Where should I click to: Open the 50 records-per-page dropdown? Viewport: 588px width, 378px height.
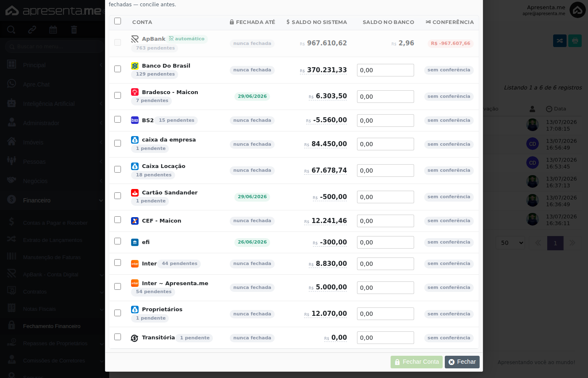pos(510,243)
